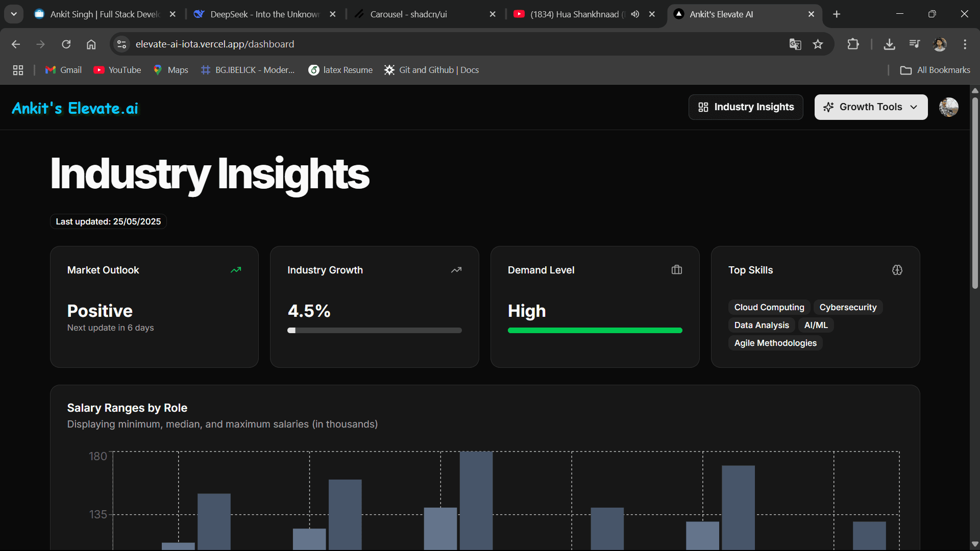This screenshot has height=551, width=980.
Task: Close the Ankit's Elevate AI tab
Action: tap(811, 14)
